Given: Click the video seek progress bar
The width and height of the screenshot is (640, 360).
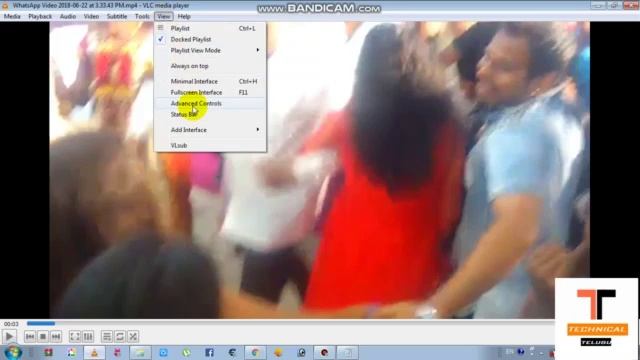Looking at the screenshot, I should [290, 324].
